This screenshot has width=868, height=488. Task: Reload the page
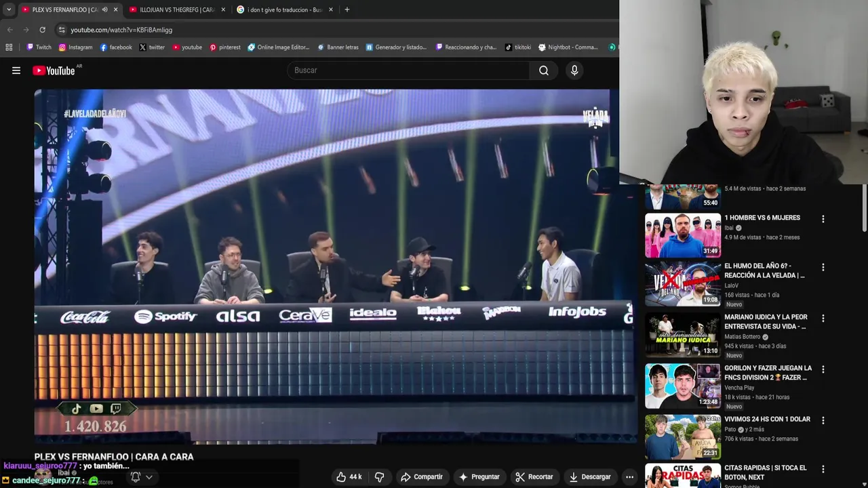42,30
